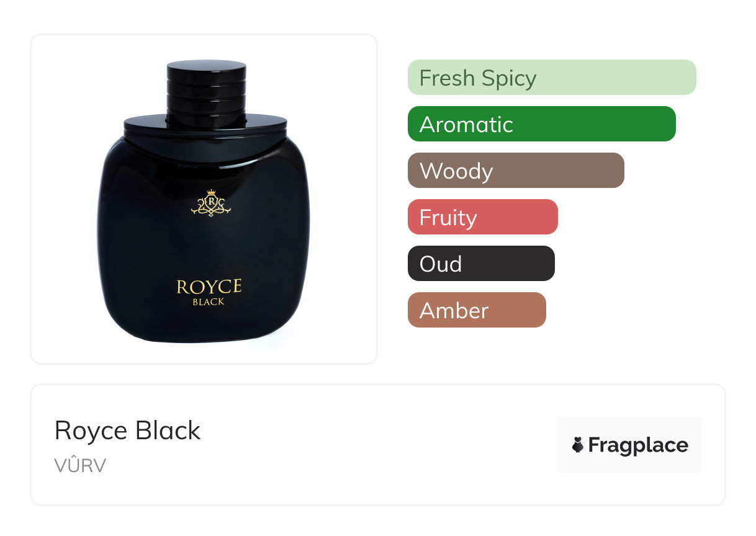This screenshot has height=536, width=756.
Task: Click the BLACK label under ROYCE
Action: [209, 302]
